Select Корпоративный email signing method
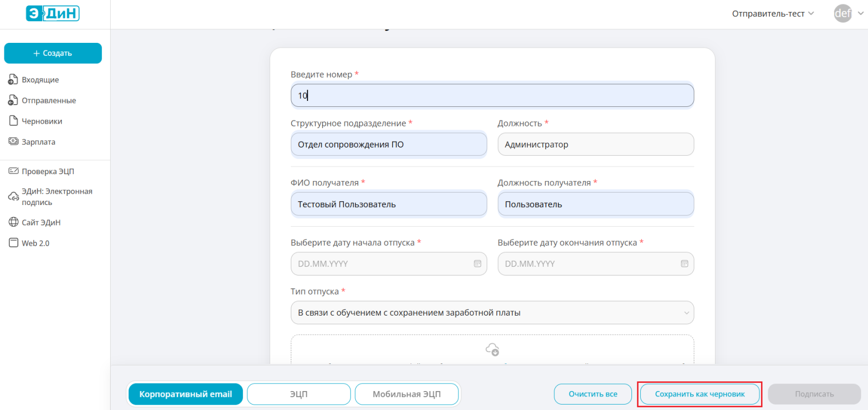 tap(186, 394)
